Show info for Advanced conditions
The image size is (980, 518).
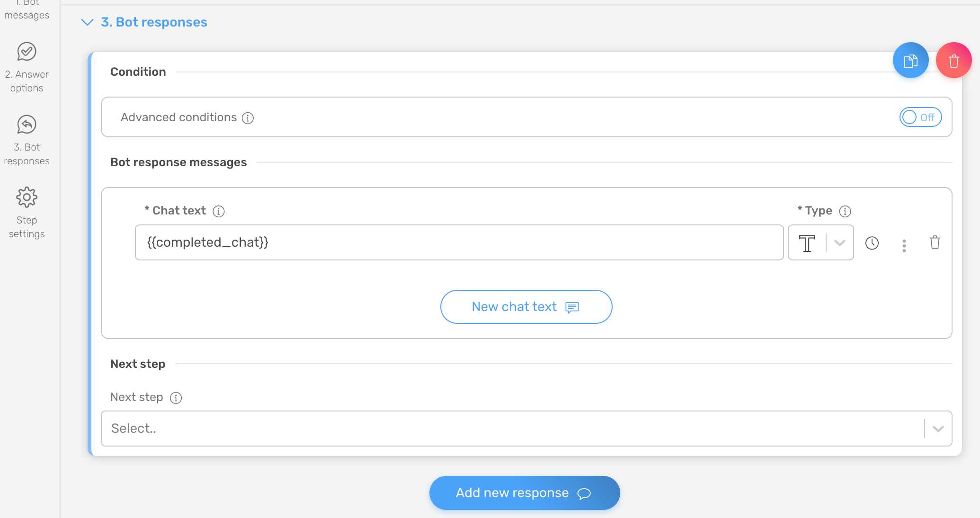coord(248,118)
